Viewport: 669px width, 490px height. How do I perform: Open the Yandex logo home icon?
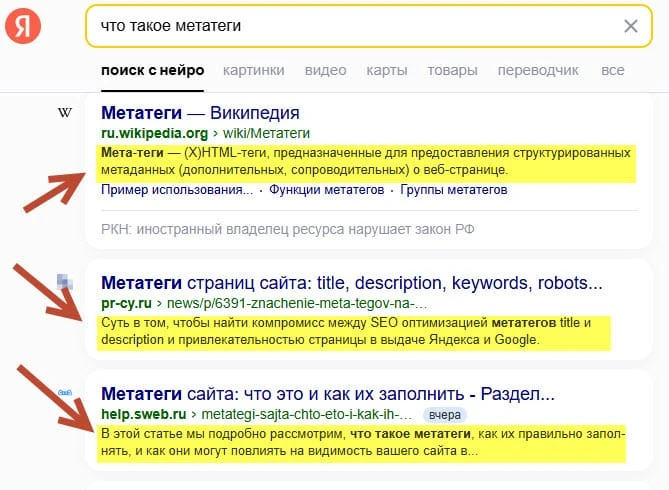pyautogui.click(x=23, y=26)
